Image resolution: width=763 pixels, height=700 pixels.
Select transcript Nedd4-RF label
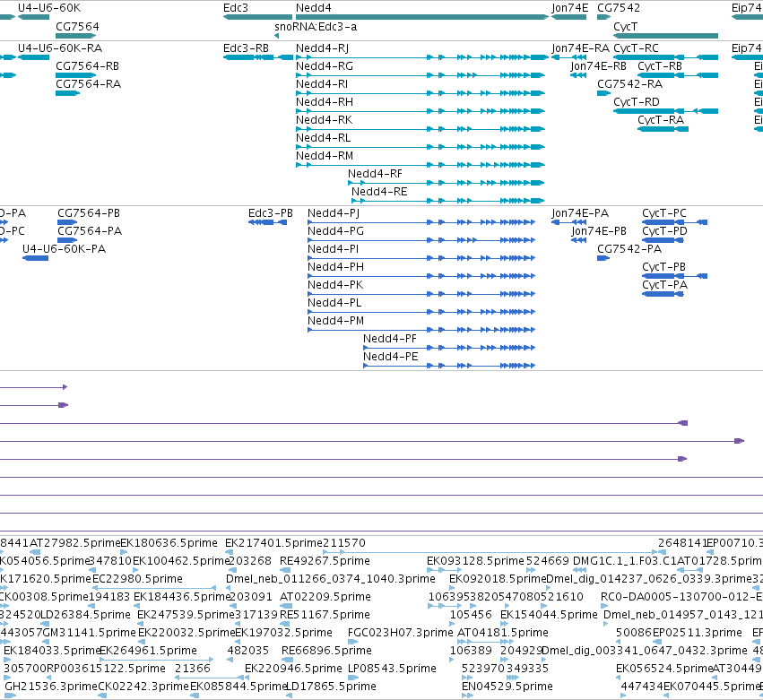pos(375,174)
